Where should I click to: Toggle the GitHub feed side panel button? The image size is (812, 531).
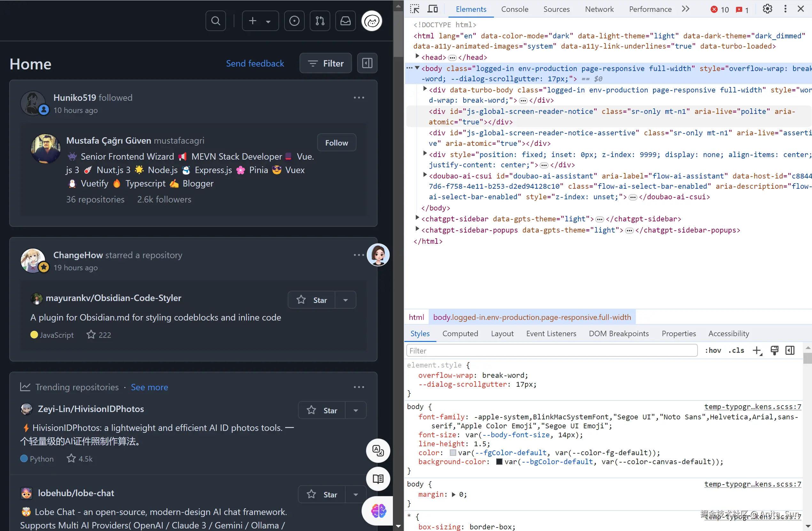(x=367, y=63)
